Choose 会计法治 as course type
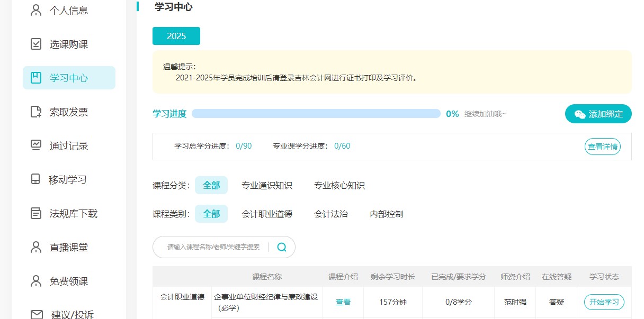This screenshot has height=319, width=644. pyautogui.click(x=330, y=214)
